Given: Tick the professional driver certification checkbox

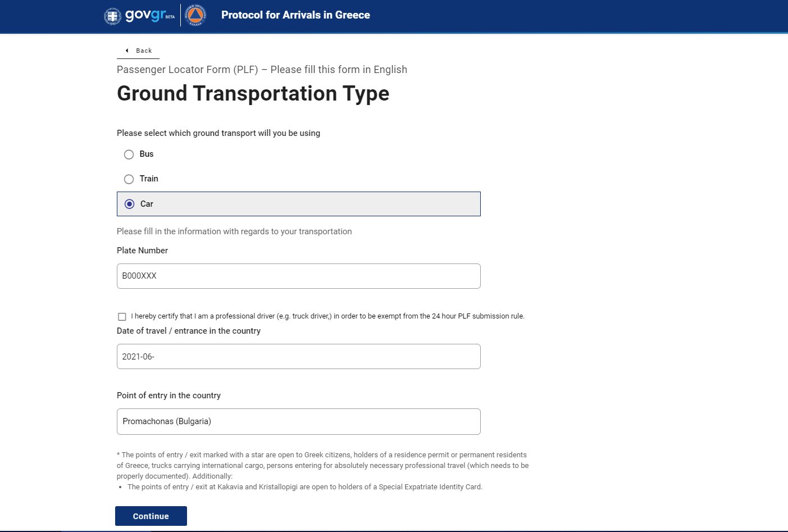Looking at the screenshot, I should click(122, 317).
